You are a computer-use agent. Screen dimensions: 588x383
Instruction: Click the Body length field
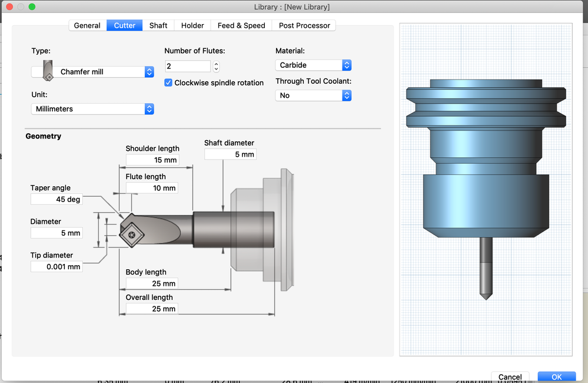151,283
